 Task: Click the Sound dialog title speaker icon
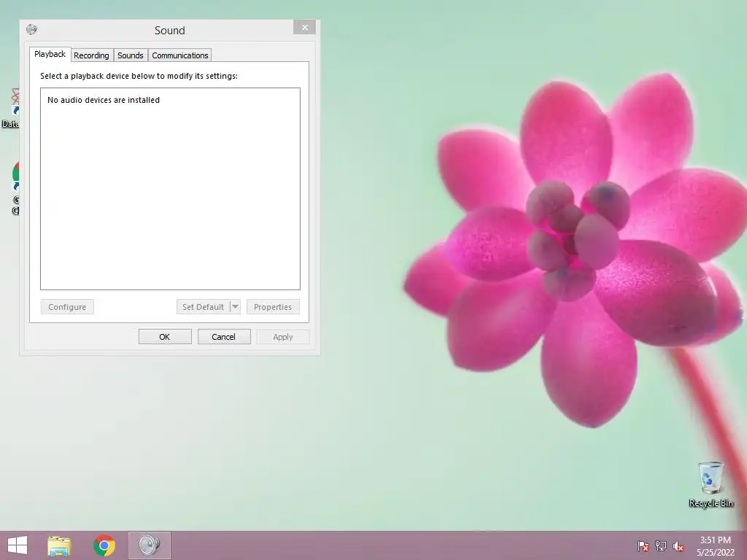click(32, 29)
